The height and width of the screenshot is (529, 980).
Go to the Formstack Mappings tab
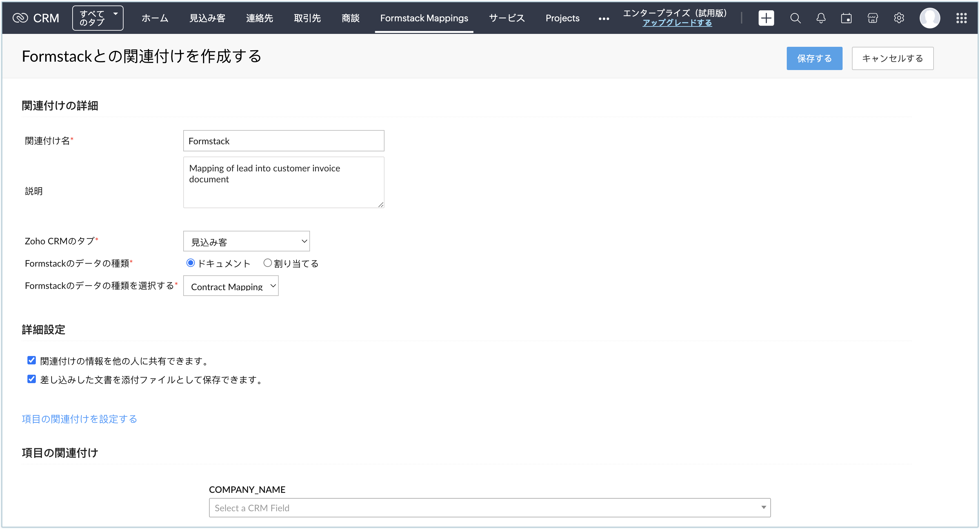[424, 18]
